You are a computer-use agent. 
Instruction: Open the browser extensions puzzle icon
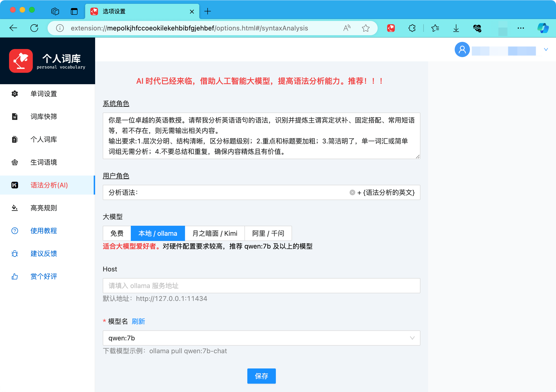coord(412,28)
